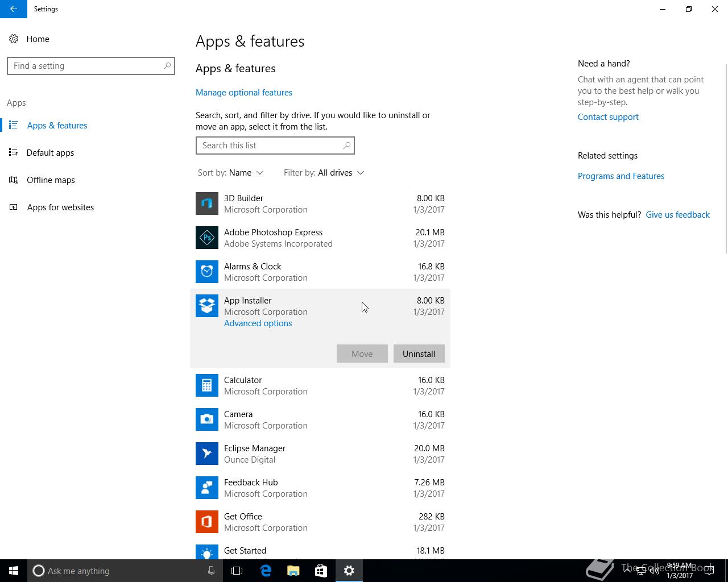Screen dimensions: 728x582
Task: Click the Move button
Action: click(x=362, y=354)
